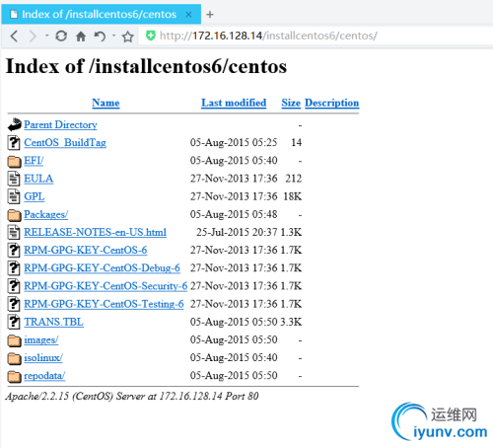Open the TRANS.TBL file link
This screenshot has height=448, width=493.
(54, 322)
